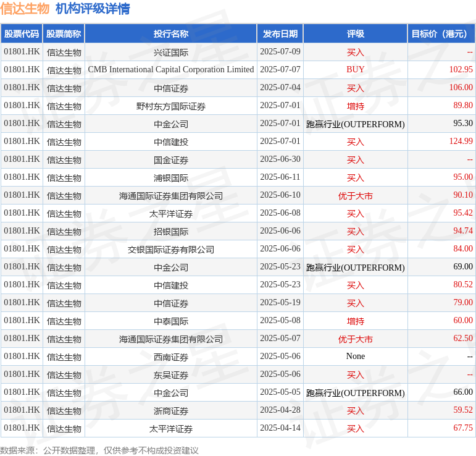The width and height of the screenshot is (476, 456).
Task: Click the 2025-05-23 date beside 69.00
Action: [280, 267]
